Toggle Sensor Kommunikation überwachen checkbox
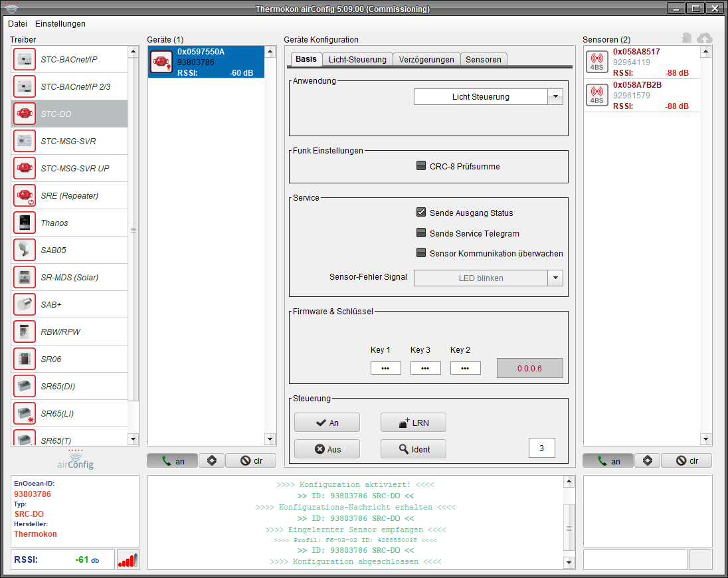The width and height of the screenshot is (728, 578). [420, 253]
